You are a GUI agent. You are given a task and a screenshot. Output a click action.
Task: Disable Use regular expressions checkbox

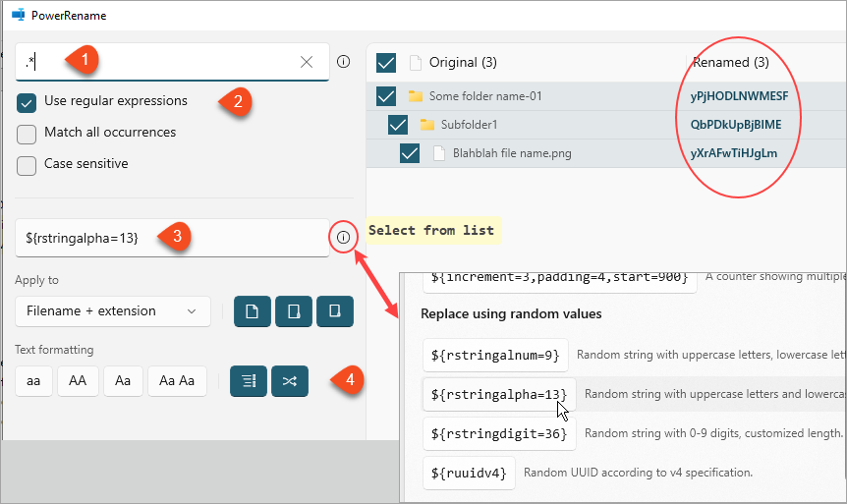tap(27, 102)
